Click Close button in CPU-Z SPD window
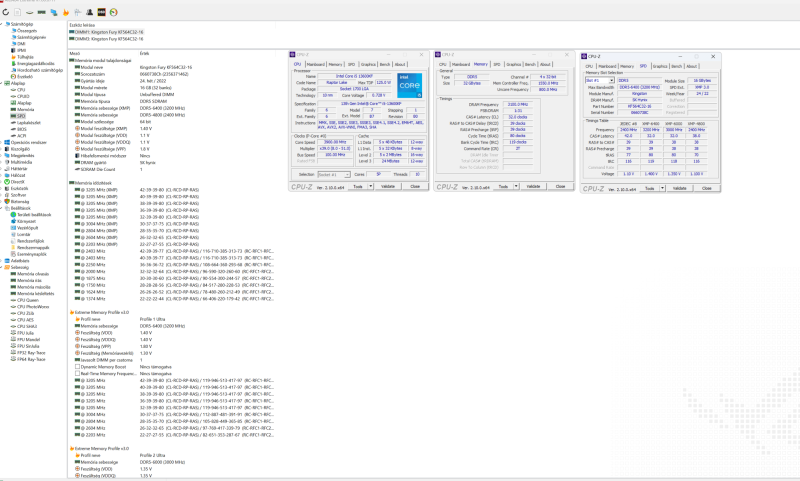Screen dimensions: 800x481 pos(707,188)
